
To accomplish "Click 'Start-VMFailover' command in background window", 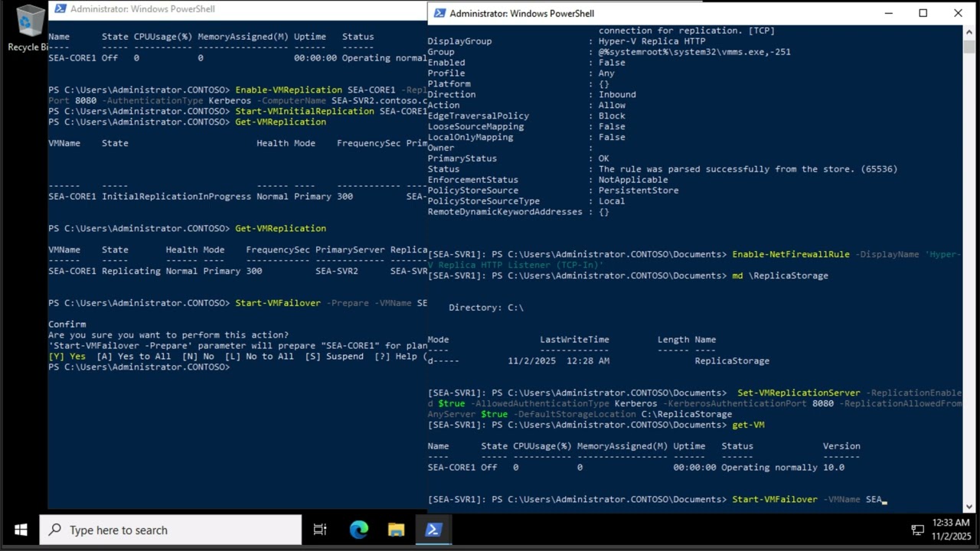I will pyautogui.click(x=278, y=303).
